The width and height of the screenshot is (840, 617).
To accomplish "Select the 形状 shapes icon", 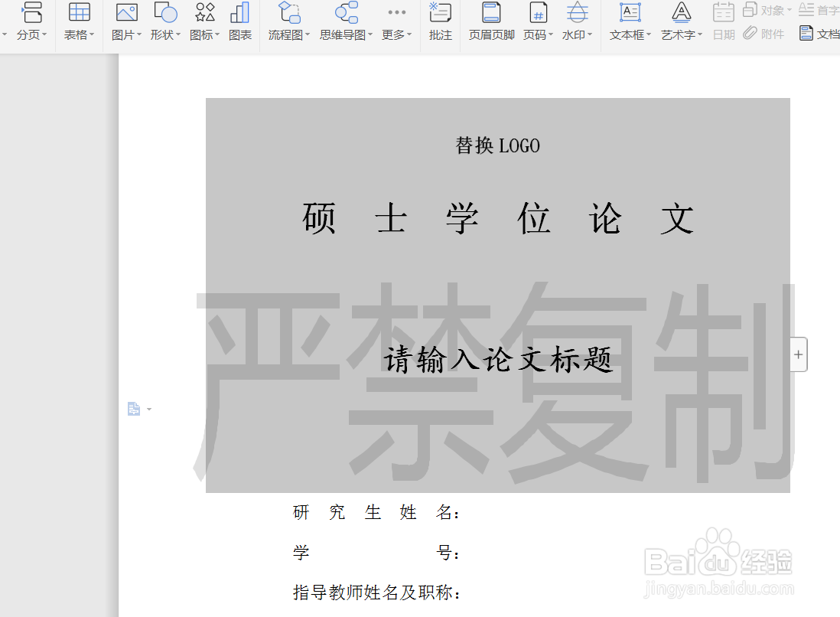I will coord(165,12).
